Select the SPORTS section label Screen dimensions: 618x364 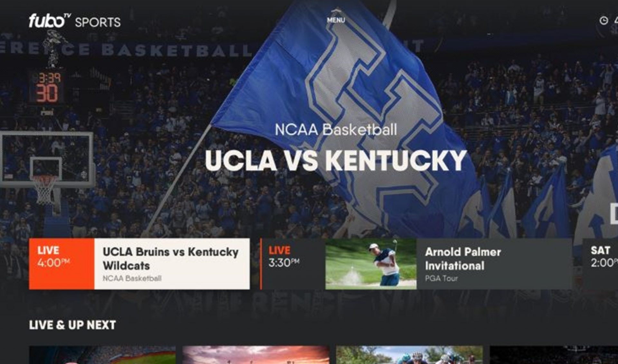pos(98,22)
